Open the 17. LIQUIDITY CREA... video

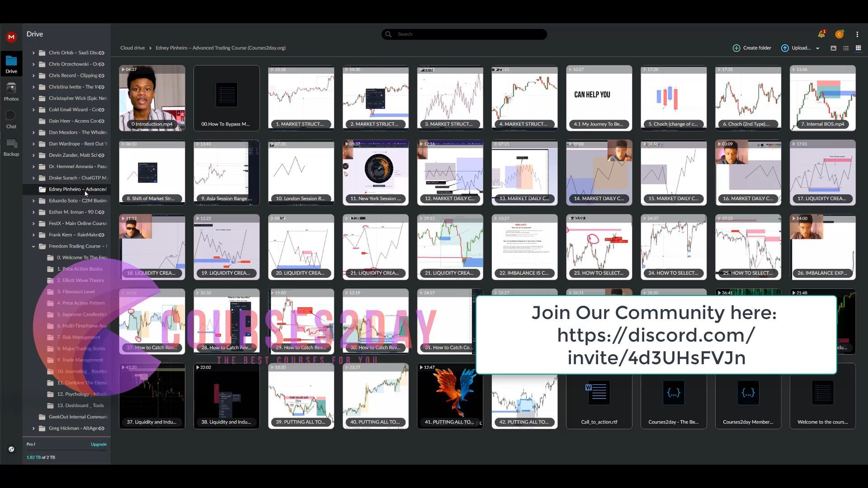coord(823,173)
